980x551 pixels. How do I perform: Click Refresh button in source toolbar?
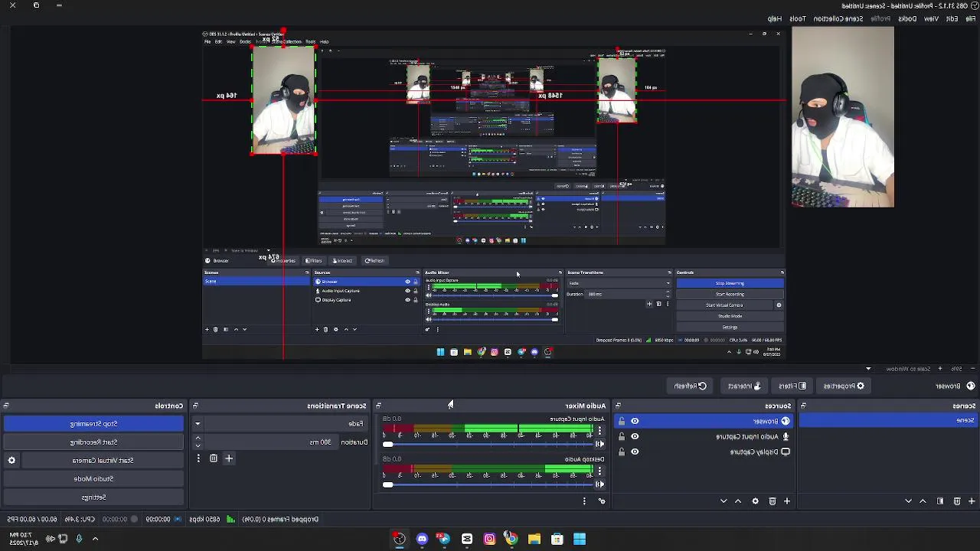pos(690,386)
